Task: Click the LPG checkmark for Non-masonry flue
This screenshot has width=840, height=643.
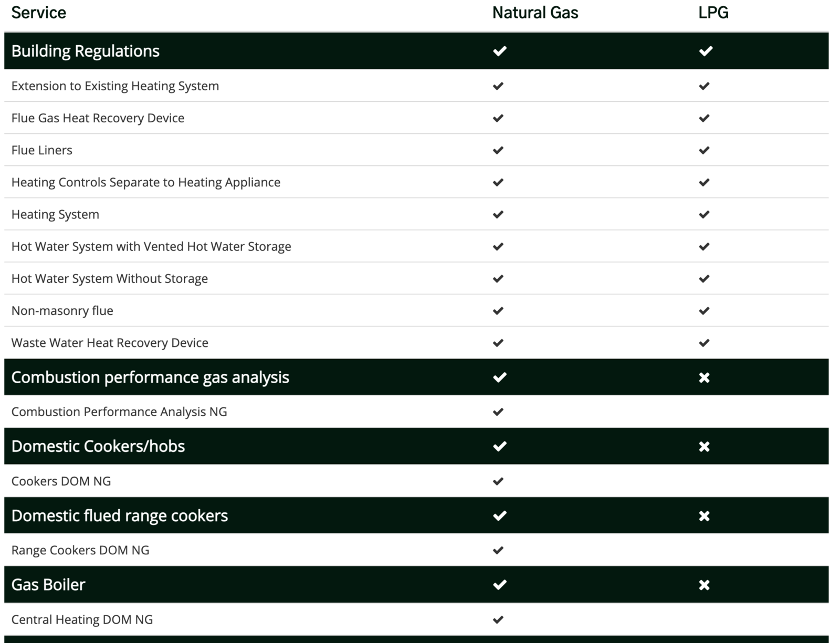Action: point(704,311)
